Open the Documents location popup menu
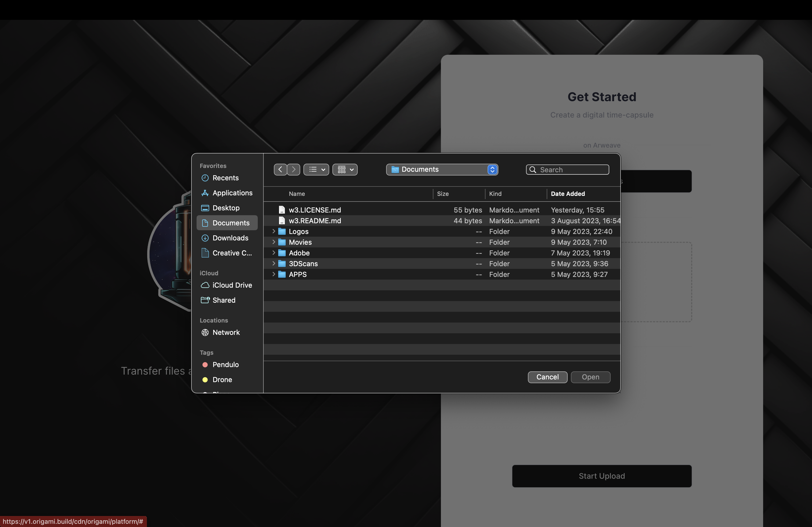The width and height of the screenshot is (812, 527). pyautogui.click(x=442, y=169)
